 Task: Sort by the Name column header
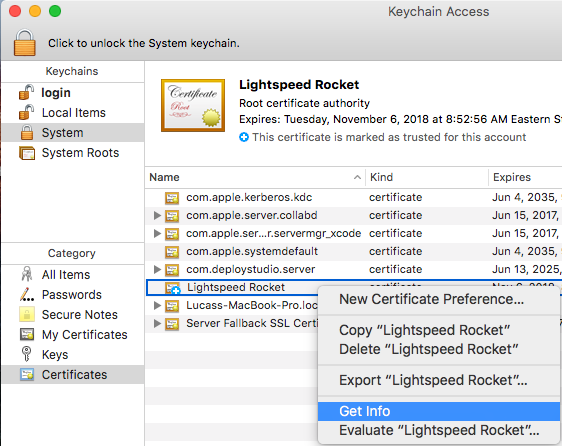[x=255, y=177]
